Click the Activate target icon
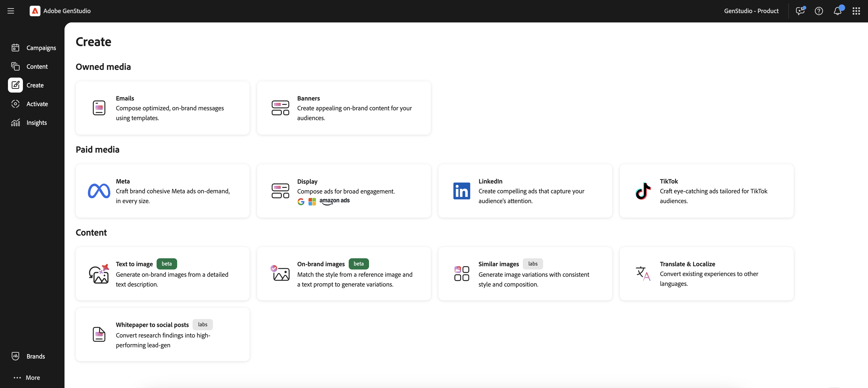868x388 pixels. (x=15, y=104)
